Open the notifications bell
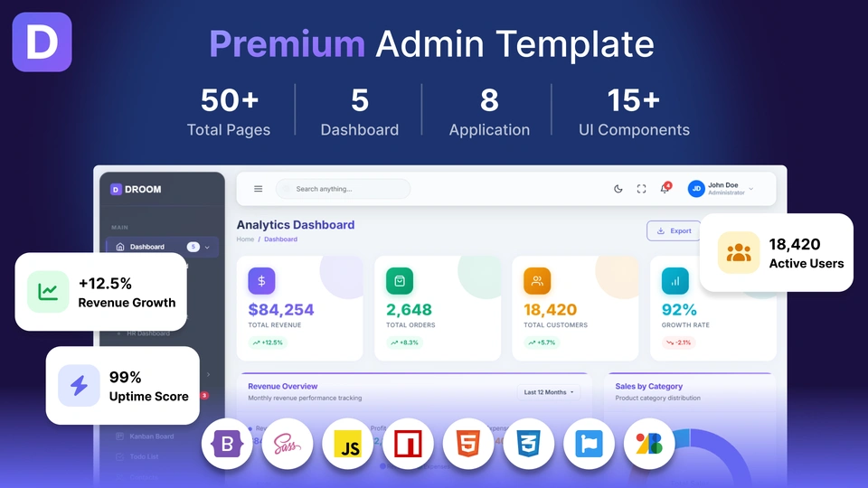 [665, 188]
